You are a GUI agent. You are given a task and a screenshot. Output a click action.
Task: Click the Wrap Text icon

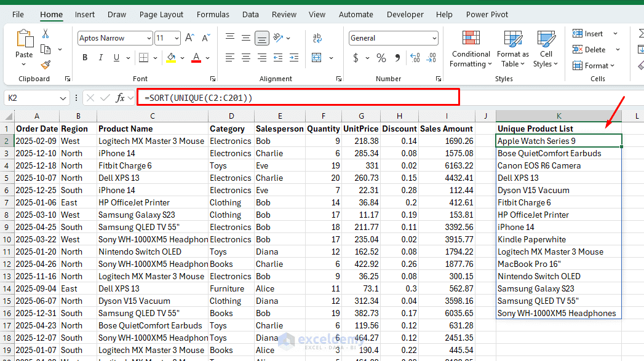317,38
